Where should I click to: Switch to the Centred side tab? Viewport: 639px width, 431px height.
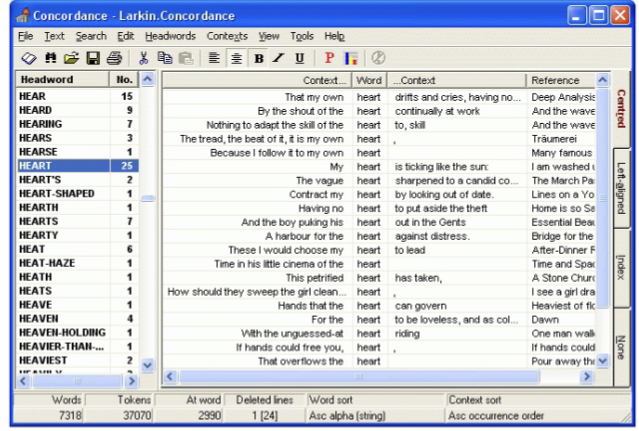coord(621,109)
